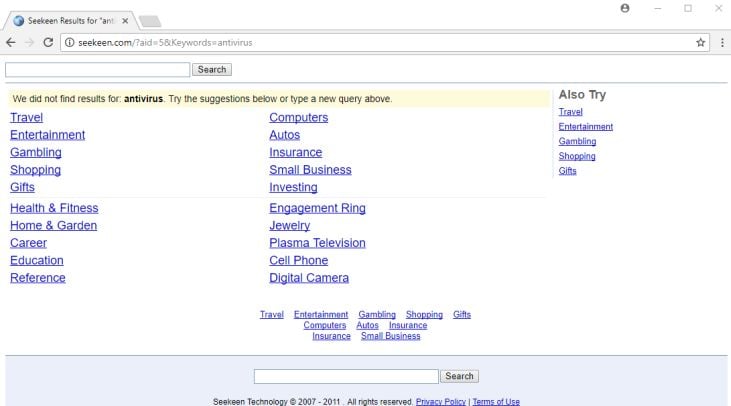Go back using the browser back arrow

[11, 42]
